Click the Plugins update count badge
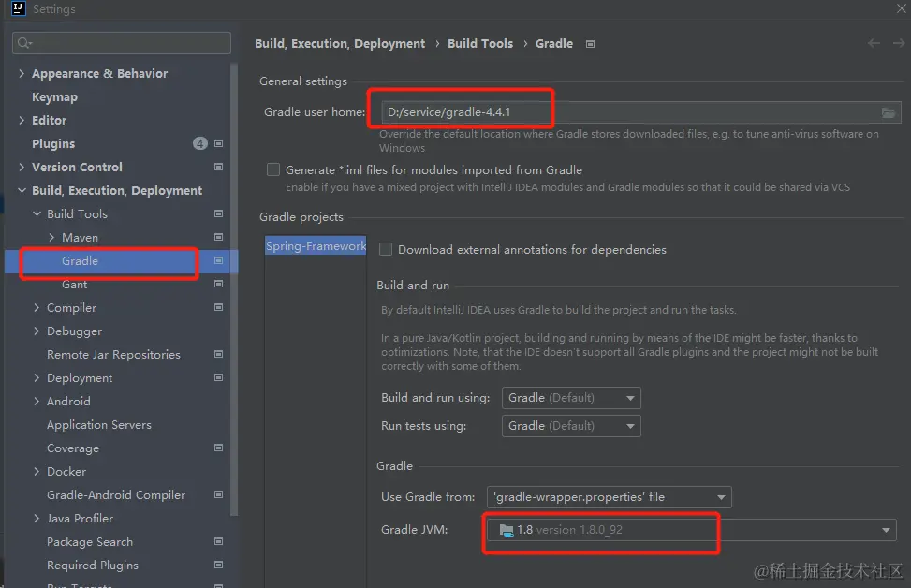The width and height of the screenshot is (911, 588). coord(199,143)
